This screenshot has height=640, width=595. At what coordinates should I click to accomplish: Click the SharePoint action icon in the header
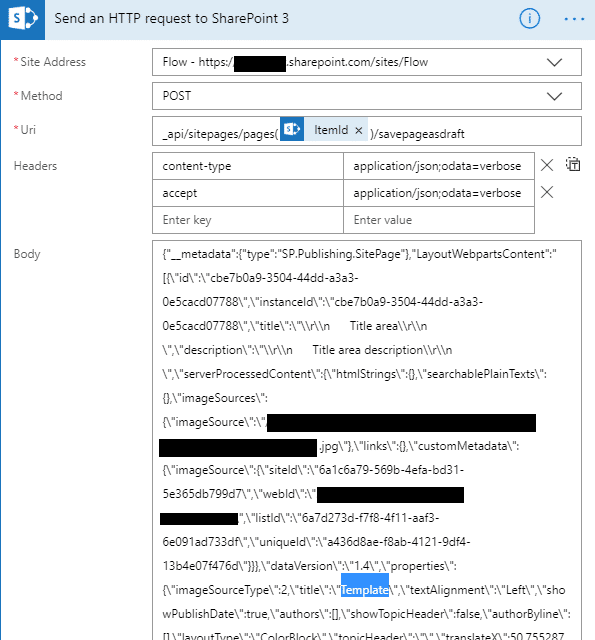tap(22, 19)
